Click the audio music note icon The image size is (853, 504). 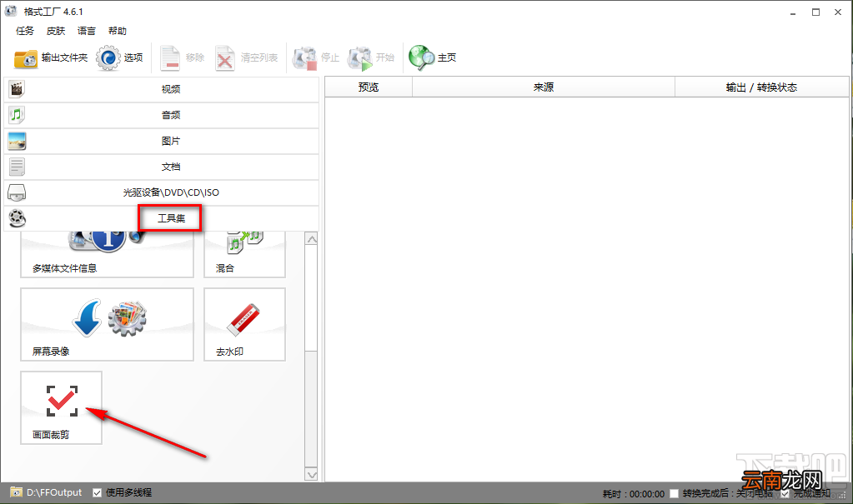click(17, 115)
